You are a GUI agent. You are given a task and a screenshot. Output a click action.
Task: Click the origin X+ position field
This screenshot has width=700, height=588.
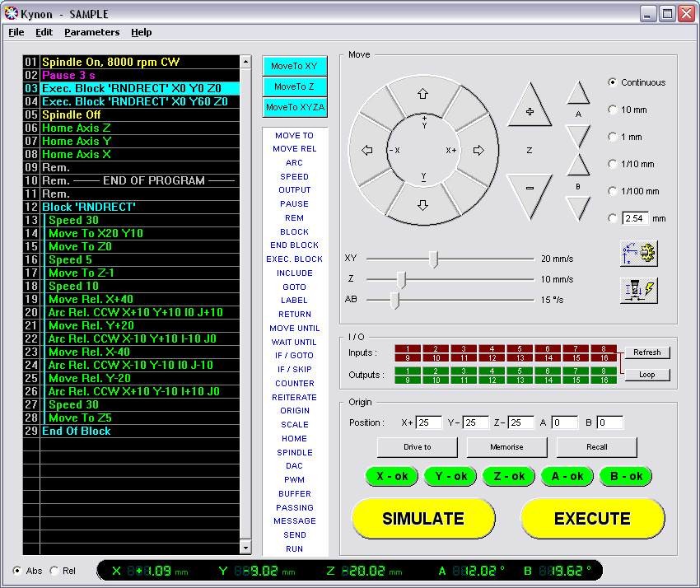(428, 422)
